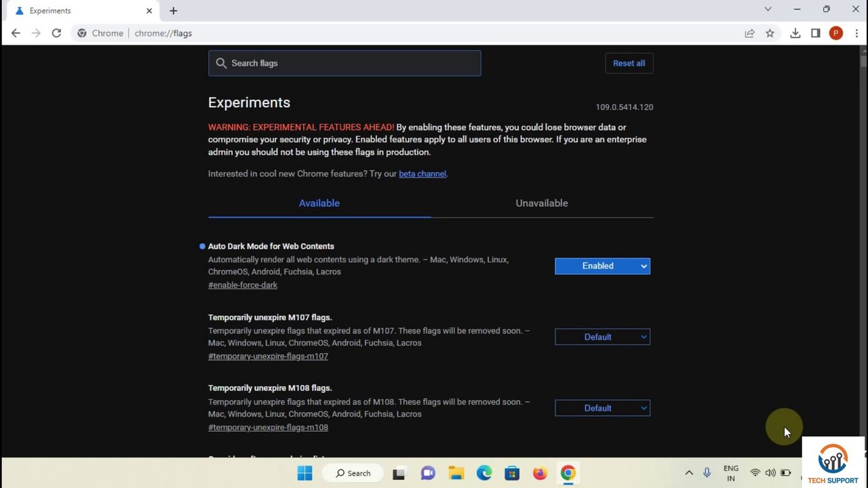Bookmark this tab with the star icon

pos(770,33)
